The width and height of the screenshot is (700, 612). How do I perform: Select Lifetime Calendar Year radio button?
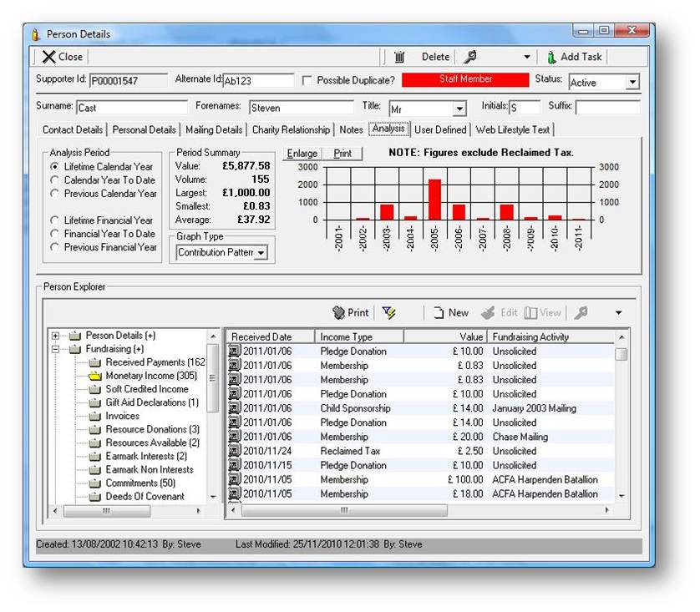click(x=54, y=166)
